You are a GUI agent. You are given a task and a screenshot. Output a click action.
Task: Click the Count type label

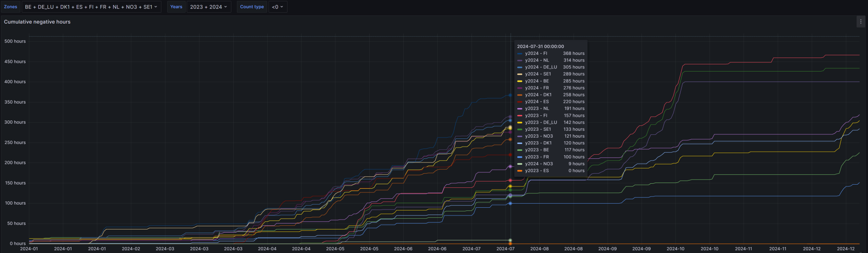(252, 7)
